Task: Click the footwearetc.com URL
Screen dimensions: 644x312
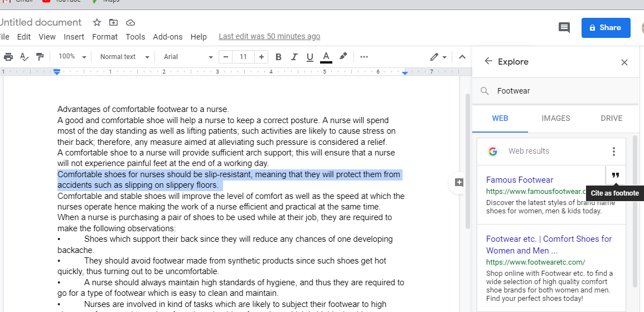Action: tap(536, 262)
